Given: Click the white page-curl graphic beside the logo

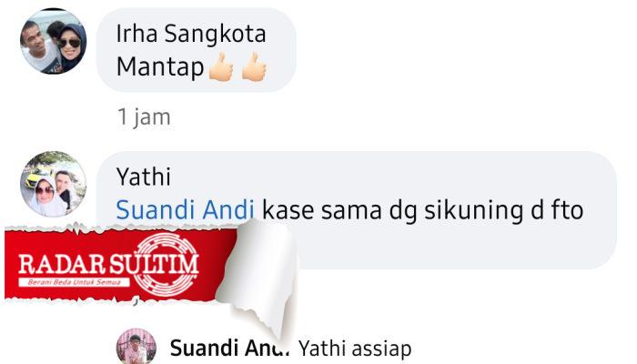Looking at the screenshot, I should coord(258,277).
